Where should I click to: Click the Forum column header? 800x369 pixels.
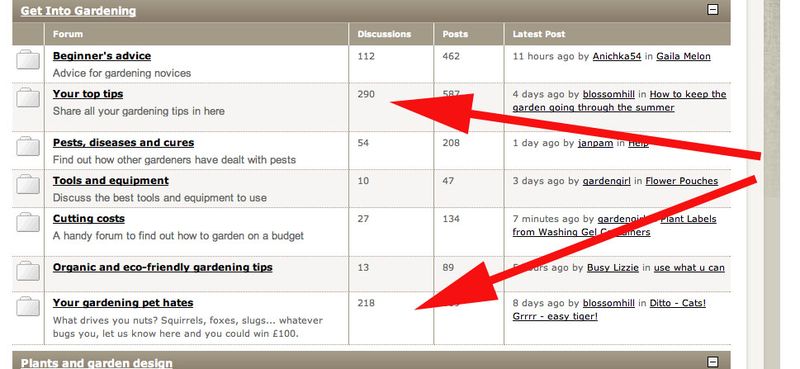click(x=68, y=34)
